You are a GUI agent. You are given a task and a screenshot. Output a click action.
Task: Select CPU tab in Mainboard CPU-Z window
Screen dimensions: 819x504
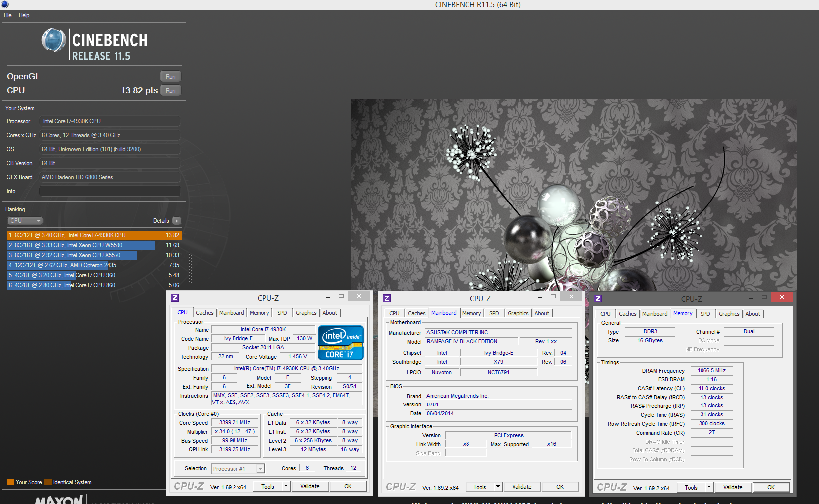coord(395,313)
